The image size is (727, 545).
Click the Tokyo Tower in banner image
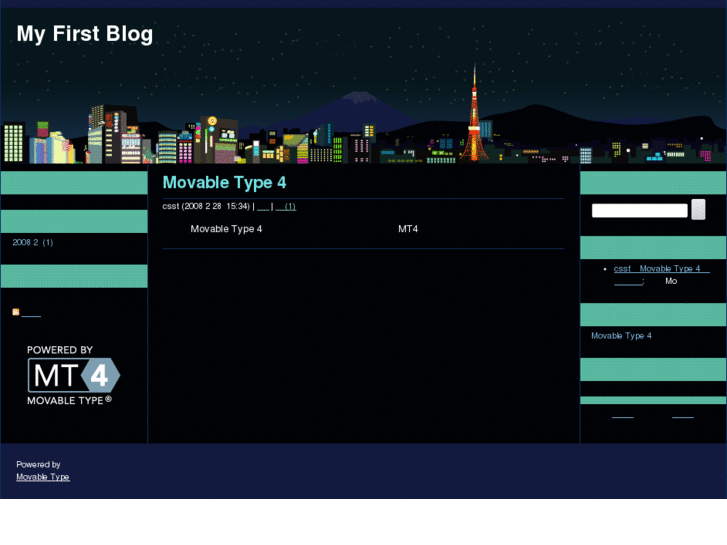(474, 114)
